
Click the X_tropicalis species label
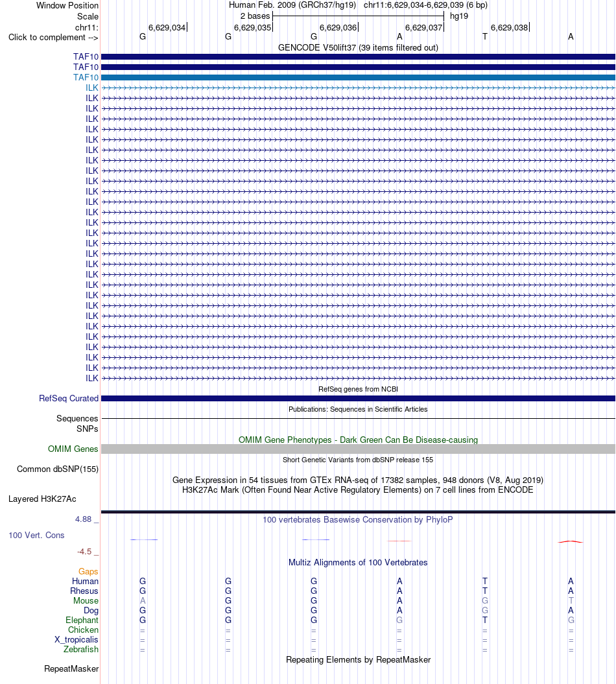point(77,639)
